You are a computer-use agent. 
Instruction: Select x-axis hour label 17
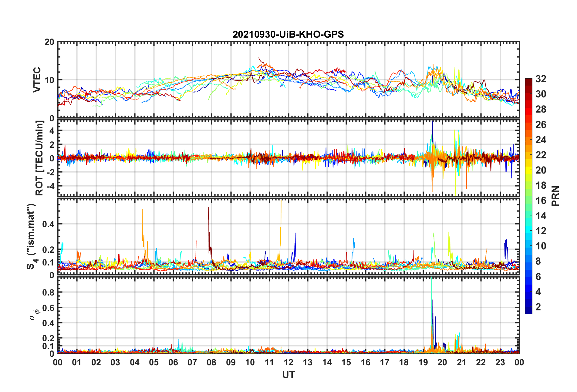[385, 362]
